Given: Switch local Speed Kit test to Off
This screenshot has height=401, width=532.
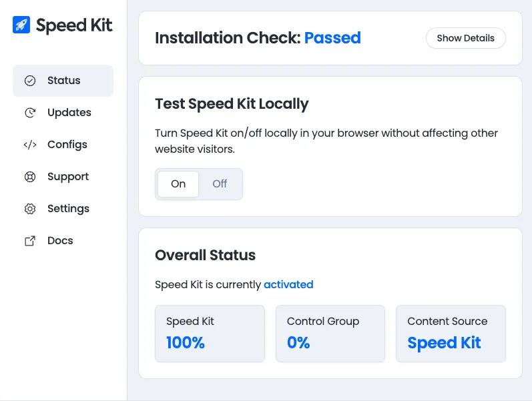Looking at the screenshot, I should 220,184.
